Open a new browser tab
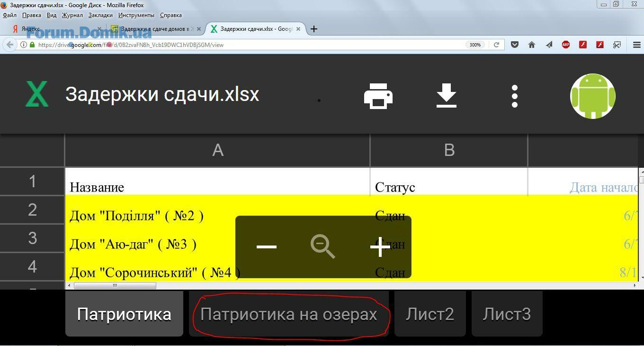Viewport: 644px width, 346px height. (313, 29)
